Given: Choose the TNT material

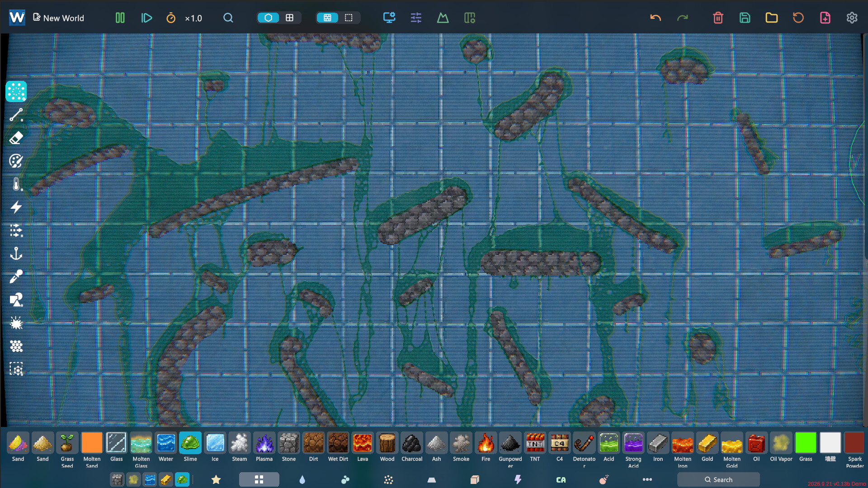Looking at the screenshot, I should pos(535,447).
